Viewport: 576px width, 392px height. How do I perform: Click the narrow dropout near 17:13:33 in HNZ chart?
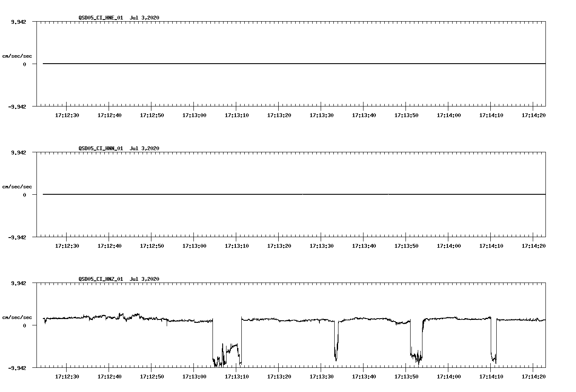[336, 342]
